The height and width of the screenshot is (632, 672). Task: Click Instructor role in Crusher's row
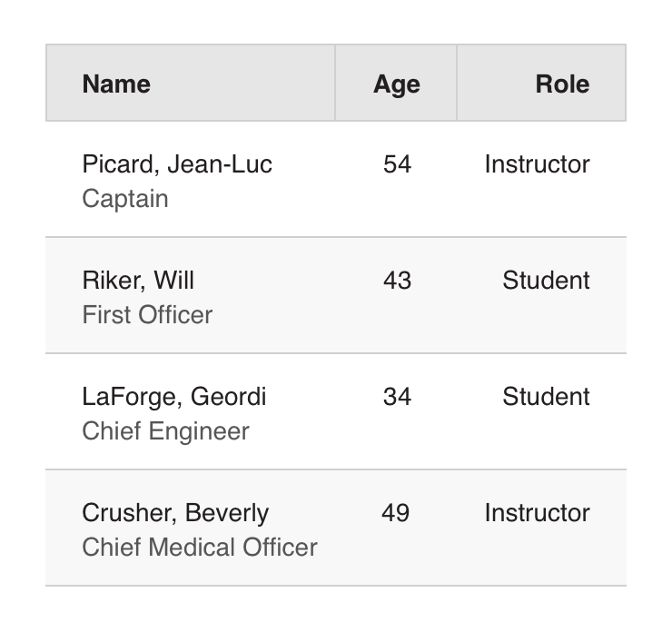pos(537,513)
